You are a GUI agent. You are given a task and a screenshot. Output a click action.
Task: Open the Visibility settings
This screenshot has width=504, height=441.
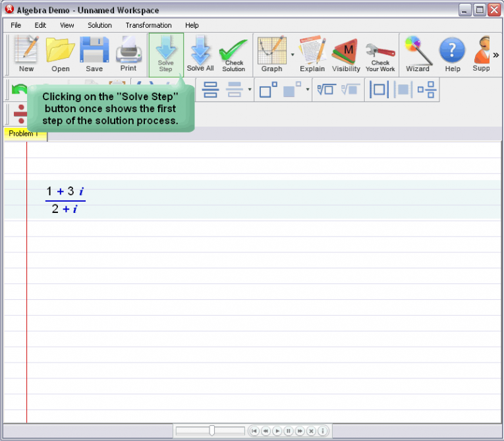click(x=346, y=54)
